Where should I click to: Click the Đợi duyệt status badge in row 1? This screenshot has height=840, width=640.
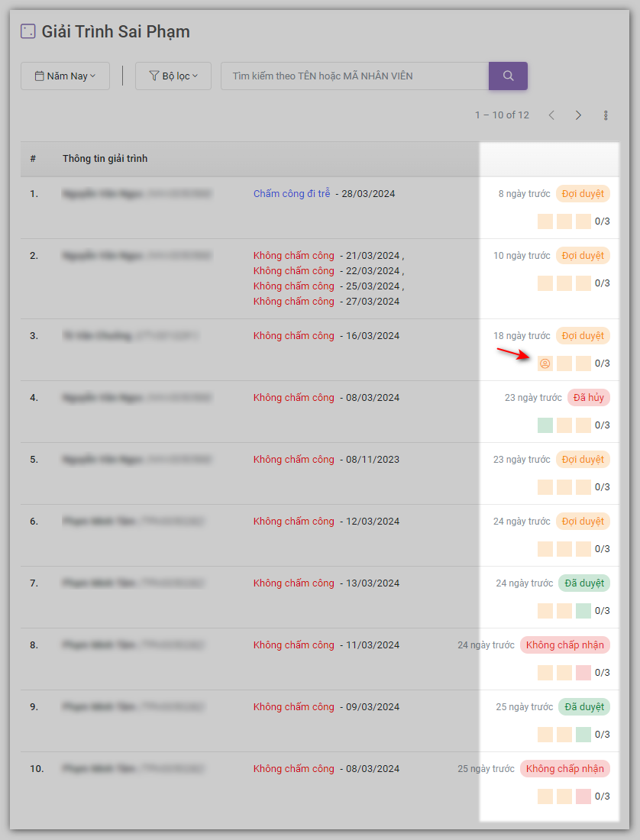(583, 194)
